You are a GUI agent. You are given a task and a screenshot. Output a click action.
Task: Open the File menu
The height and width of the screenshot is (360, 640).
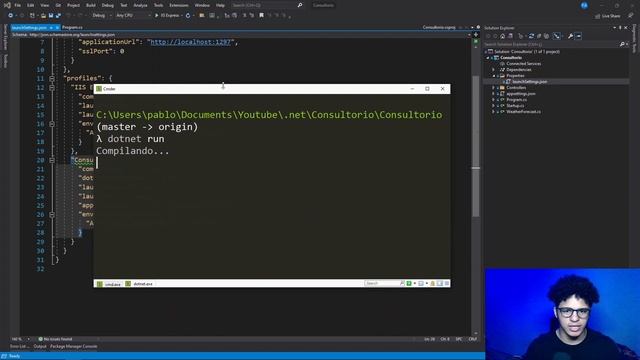18,5
